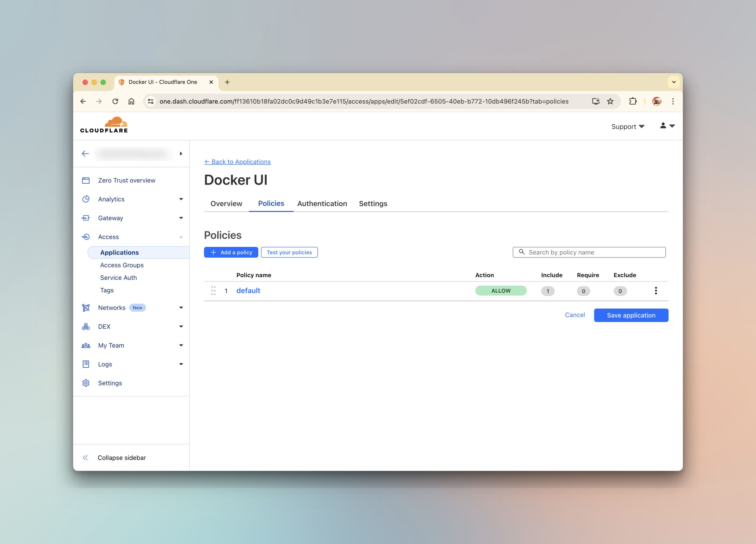
Task: Click the Exclude count badge for default
Action: click(620, 291)
